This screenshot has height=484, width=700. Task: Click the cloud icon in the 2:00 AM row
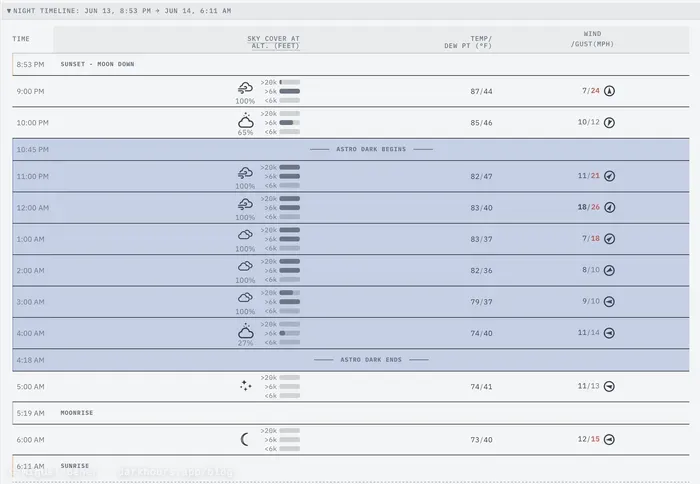(x=245, y=267)
